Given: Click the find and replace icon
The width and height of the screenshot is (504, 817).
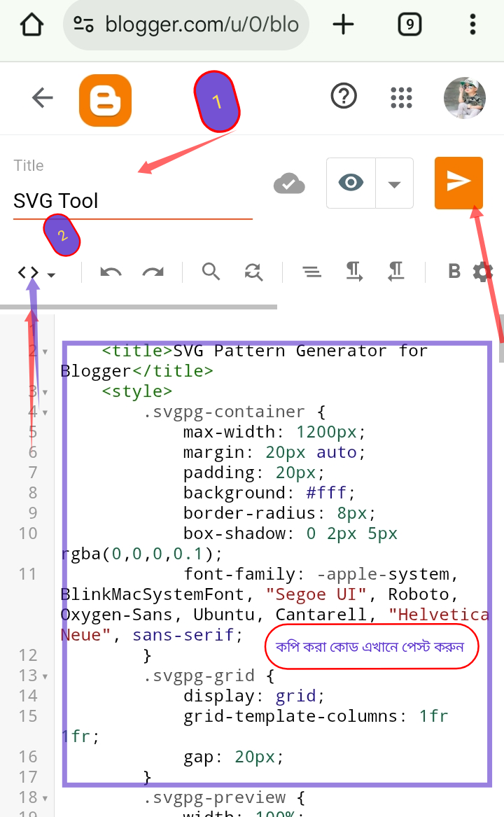Looking at the screenshot, I should (x=253, y=272).
